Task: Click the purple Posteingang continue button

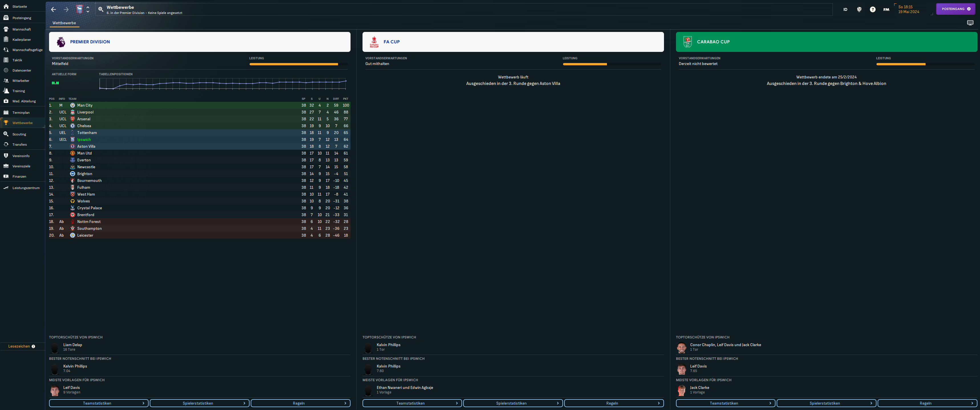Action: tap(955, 9)
